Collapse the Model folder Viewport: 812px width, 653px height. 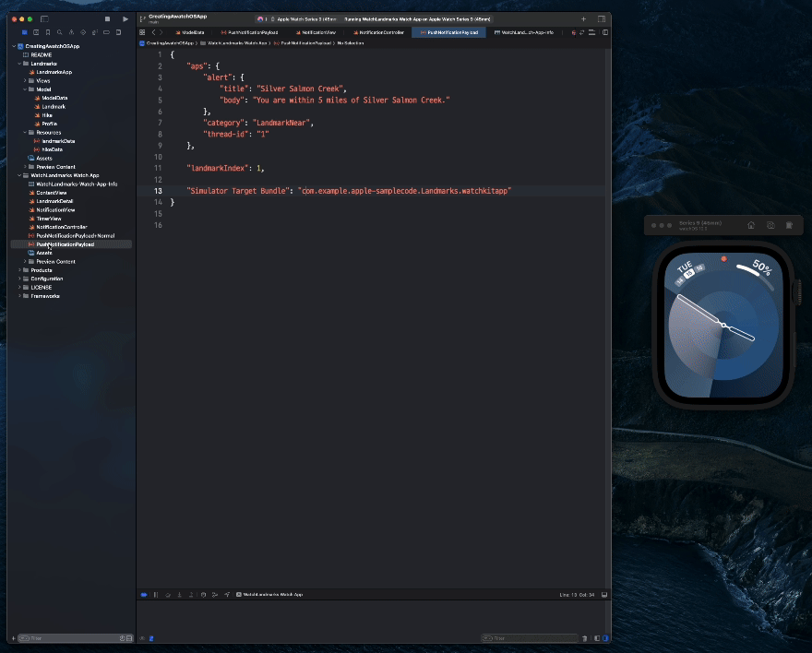[25, 89]
